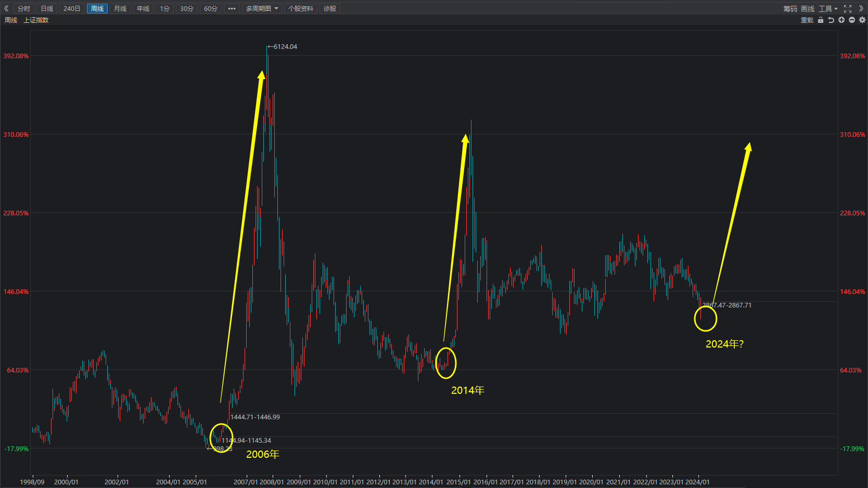Click left axis 146.04% label
Screen dimensions: 868x488
click(16, 292)
